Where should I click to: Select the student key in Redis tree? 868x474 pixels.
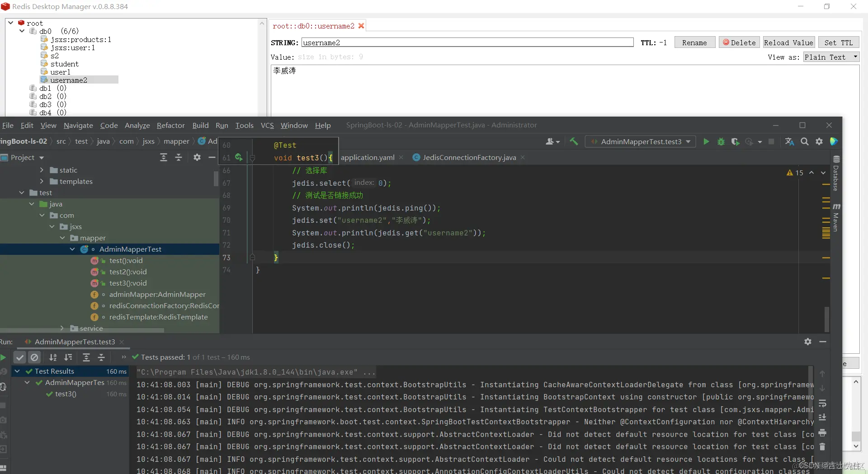[64, 64]
